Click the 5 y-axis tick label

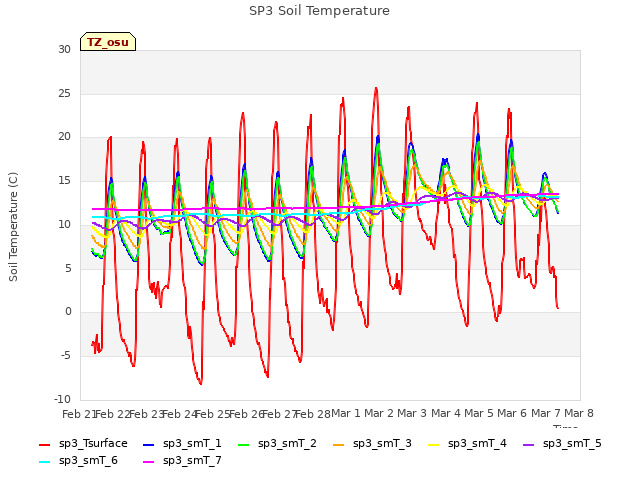pyautogui.click(x=68, y=268)
